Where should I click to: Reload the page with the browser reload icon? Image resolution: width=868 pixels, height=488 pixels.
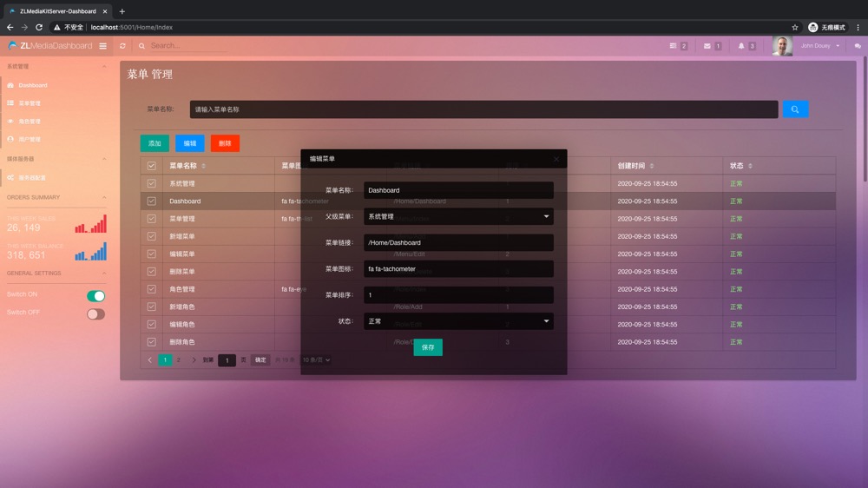tap(39, 27)
